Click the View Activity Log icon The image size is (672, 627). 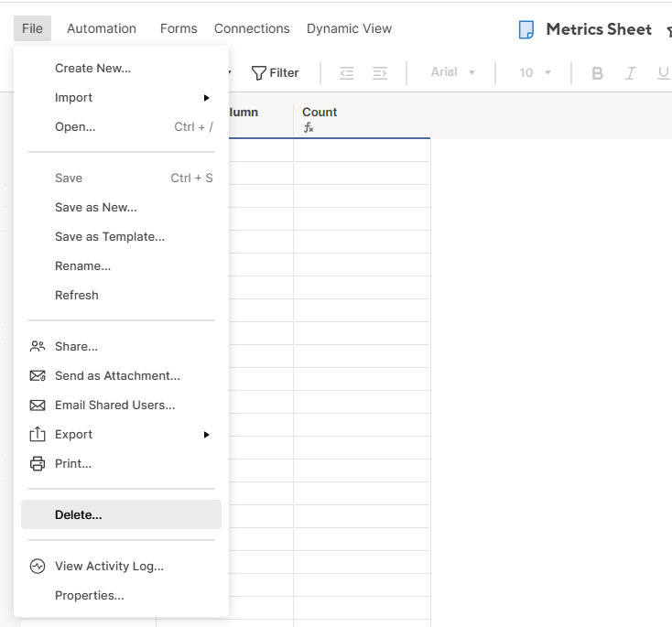click(x=38, y=566)
